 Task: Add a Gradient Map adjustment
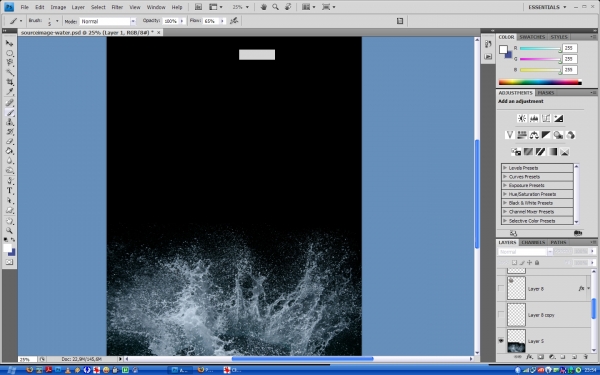(552, 152)
